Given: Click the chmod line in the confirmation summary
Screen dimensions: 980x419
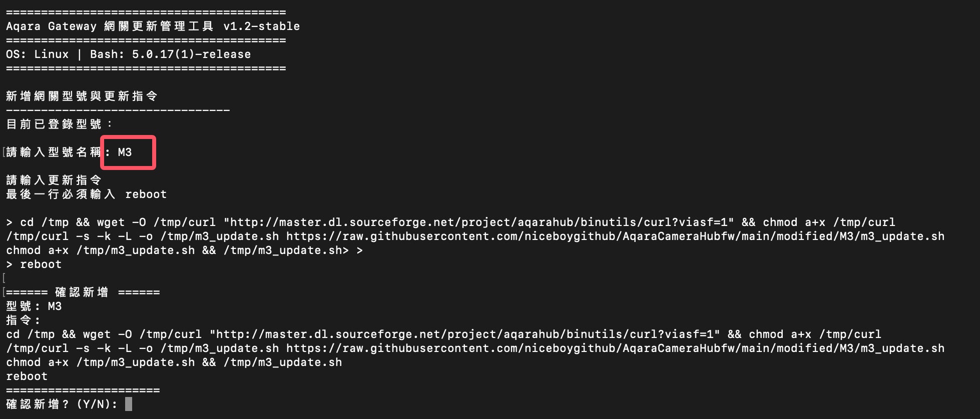Looking at the screenshot, I should click(x=174, y=362).
